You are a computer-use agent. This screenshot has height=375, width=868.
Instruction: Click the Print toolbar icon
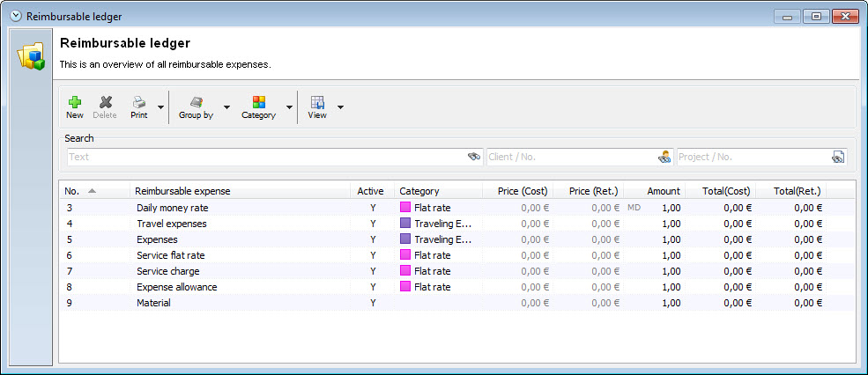(x=138, y=103)
